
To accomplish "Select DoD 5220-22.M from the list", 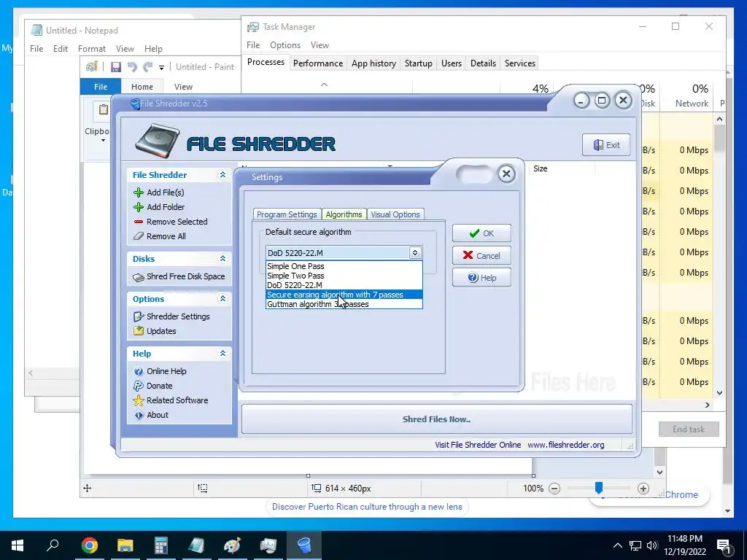I will pyautogui.click(x=344, y=285).
